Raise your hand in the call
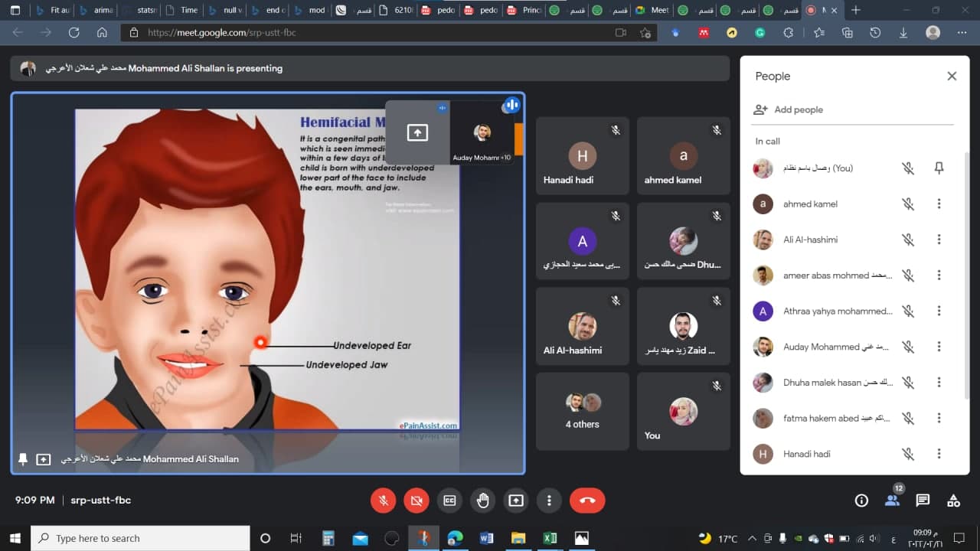The height and width of the screenshot is (551, 980). click(482, 500)
